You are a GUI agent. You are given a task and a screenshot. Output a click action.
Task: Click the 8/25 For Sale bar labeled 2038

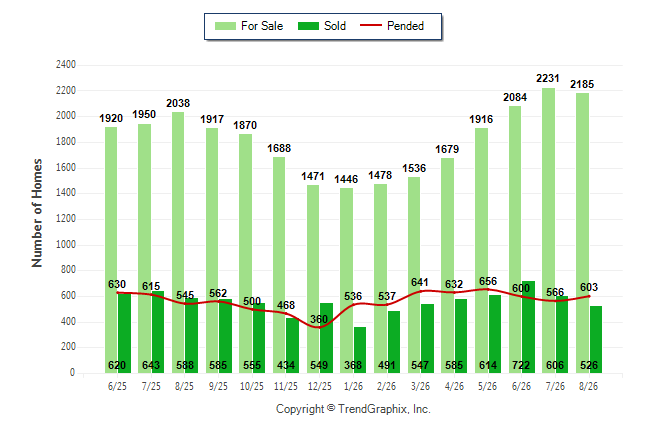point(178,242)
